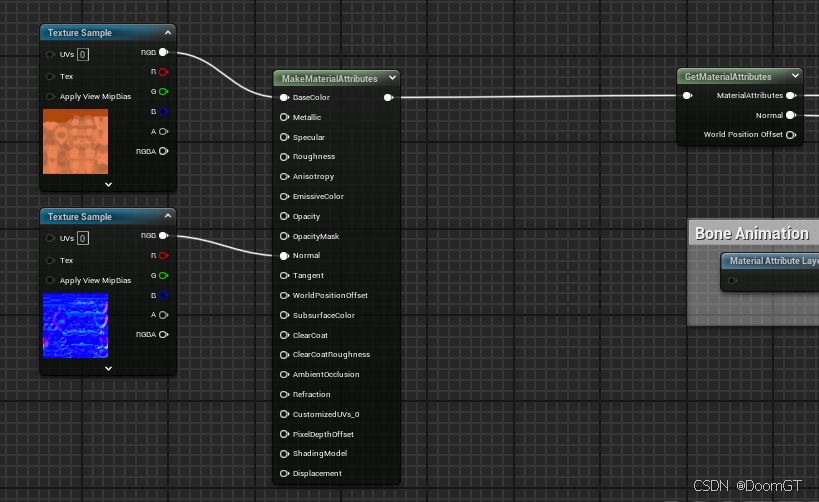The image size is (819, 502).
Task: Click blue B output pin of bottom Texture Sample
Action: click(x=163, y=295)
